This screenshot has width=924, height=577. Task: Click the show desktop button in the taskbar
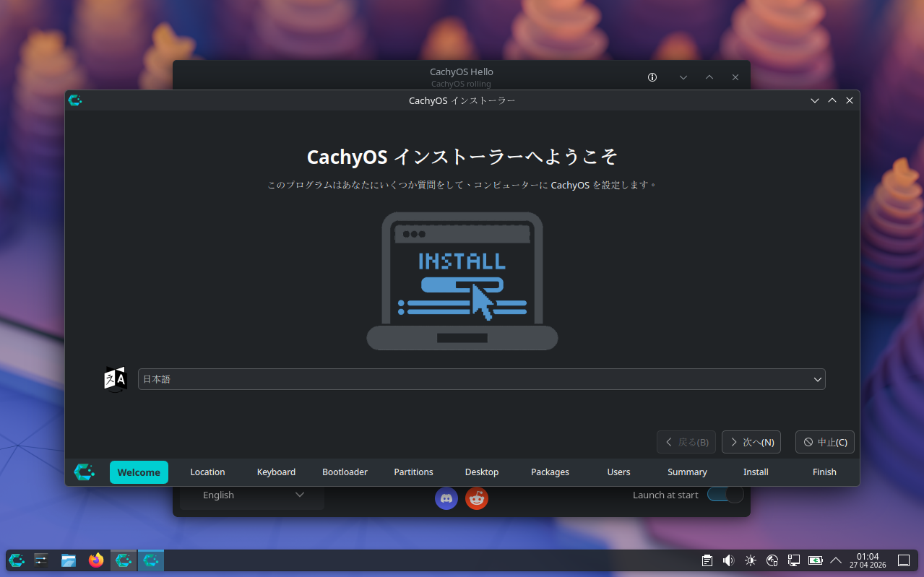(903, 560)
